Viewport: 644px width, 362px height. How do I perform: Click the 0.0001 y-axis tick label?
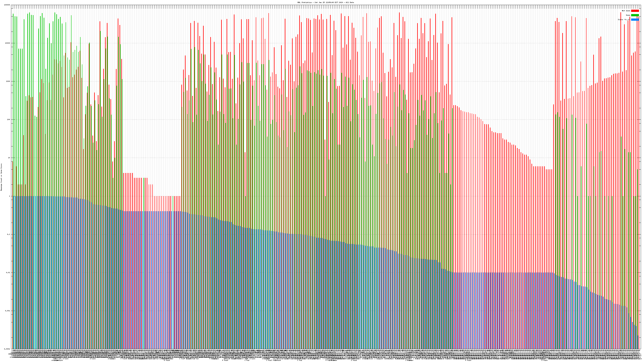coord(7,349)
